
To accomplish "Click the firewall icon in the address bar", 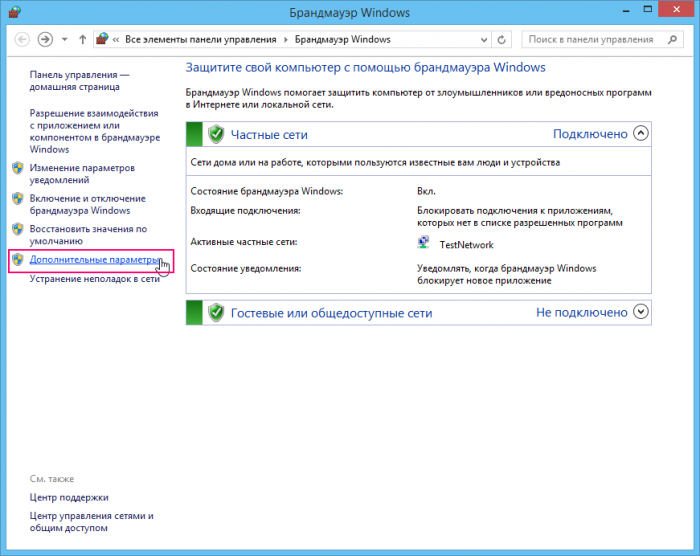I will pyautogui.click(x=102, y=39).
